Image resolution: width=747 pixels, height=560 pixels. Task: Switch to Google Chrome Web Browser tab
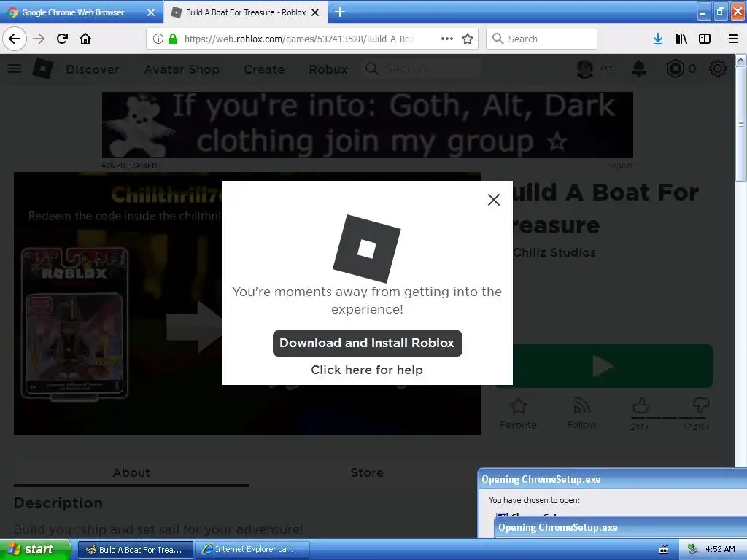tap(73, 12)
